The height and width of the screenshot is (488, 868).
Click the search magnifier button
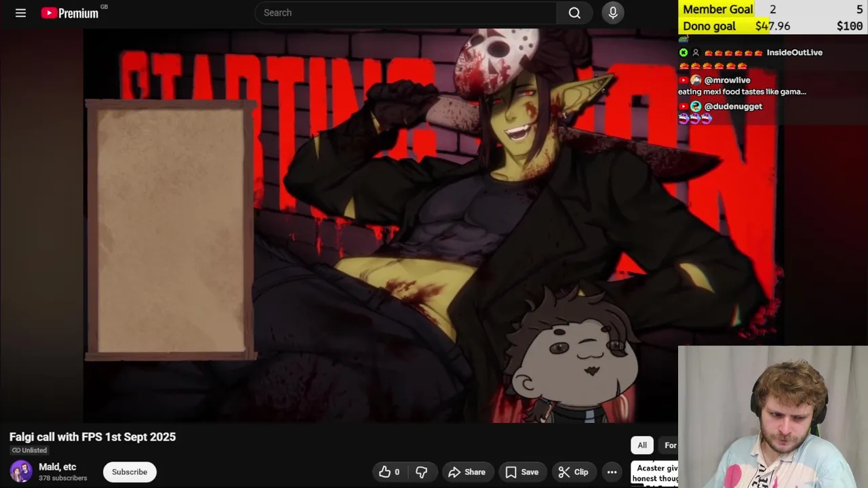[x=574, y=13]
